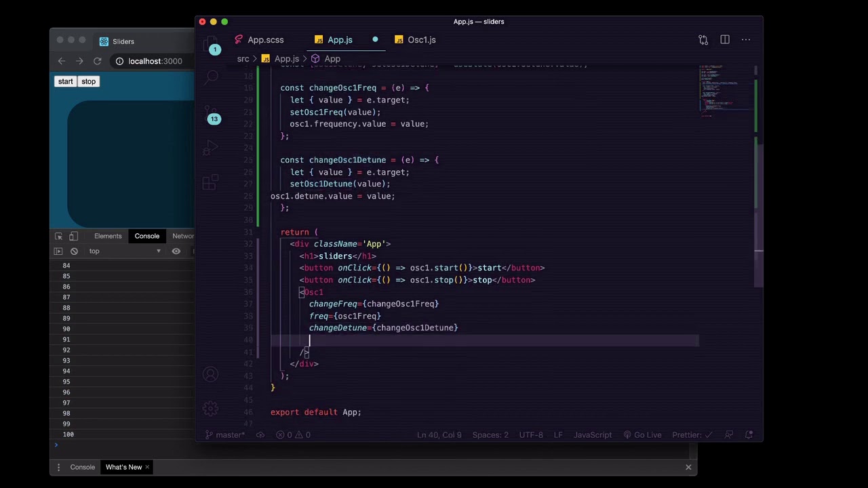Open the DevTools Console tab
Screen dimensions: 868x488
(x=147, y=236)
